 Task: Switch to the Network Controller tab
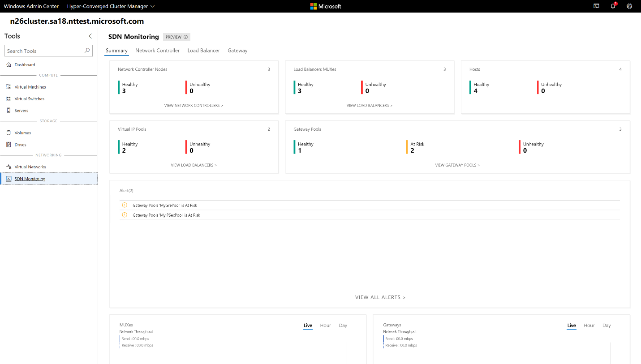pos(157,51)
